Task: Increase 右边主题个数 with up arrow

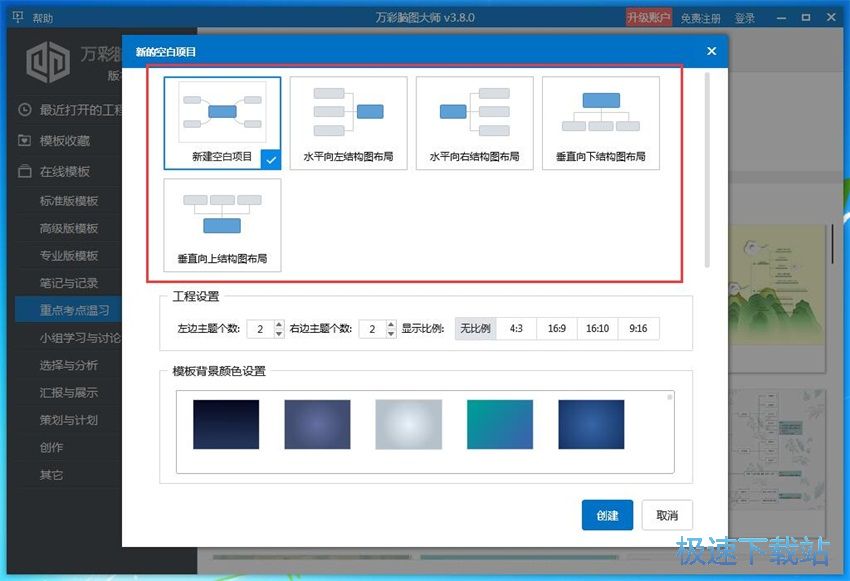Action: click(x=391, y=324)
